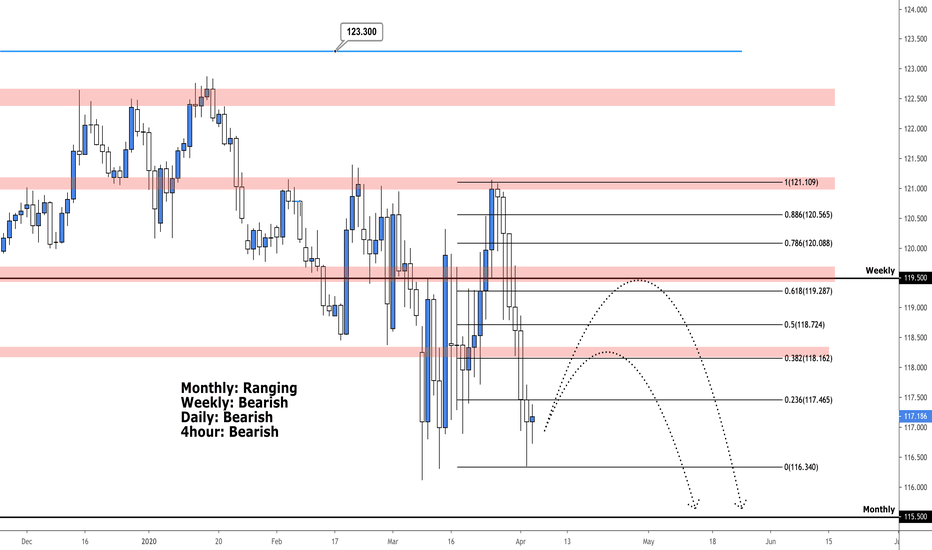Click the Fibonacci label 0.618(119.287)
The image size is (932, 550).
point(808,291)
